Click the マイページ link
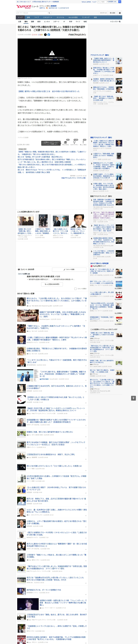The image size is (138, 644). [x=103, y=13]
